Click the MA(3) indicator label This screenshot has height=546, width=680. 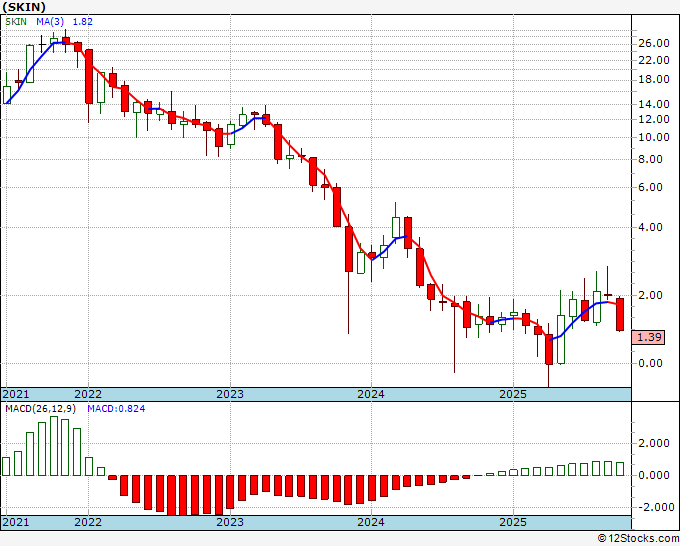[51, 22]
